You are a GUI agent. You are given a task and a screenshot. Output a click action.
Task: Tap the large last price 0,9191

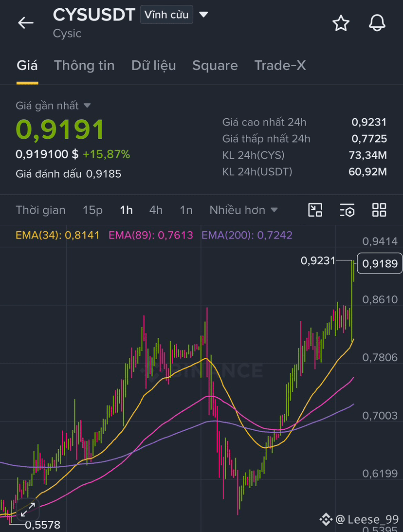(x=60, y=129)
